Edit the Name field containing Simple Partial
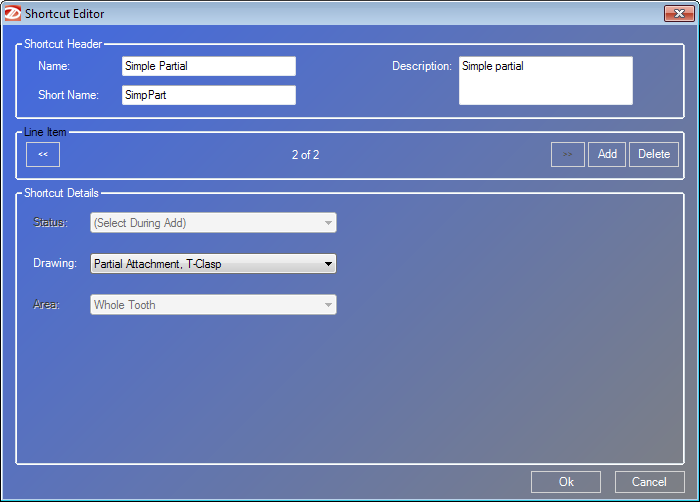The height and width of the screenshot is (502, 700). (208, 66)
